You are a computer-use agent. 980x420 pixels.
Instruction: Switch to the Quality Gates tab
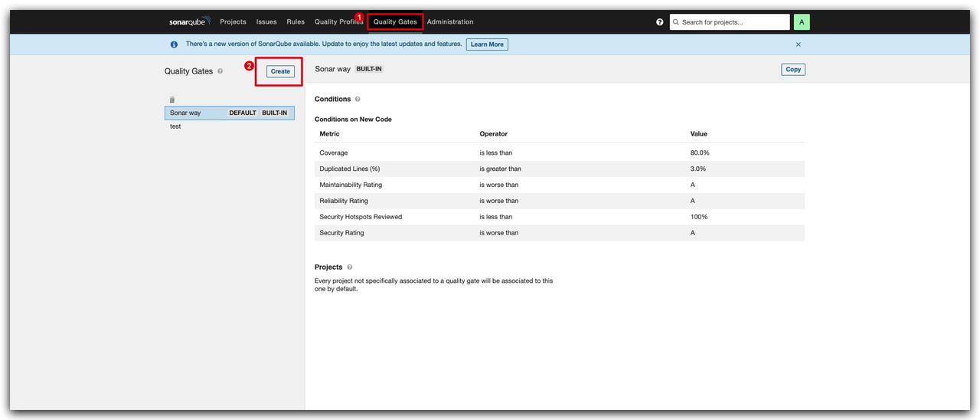[x=395, y=22]
